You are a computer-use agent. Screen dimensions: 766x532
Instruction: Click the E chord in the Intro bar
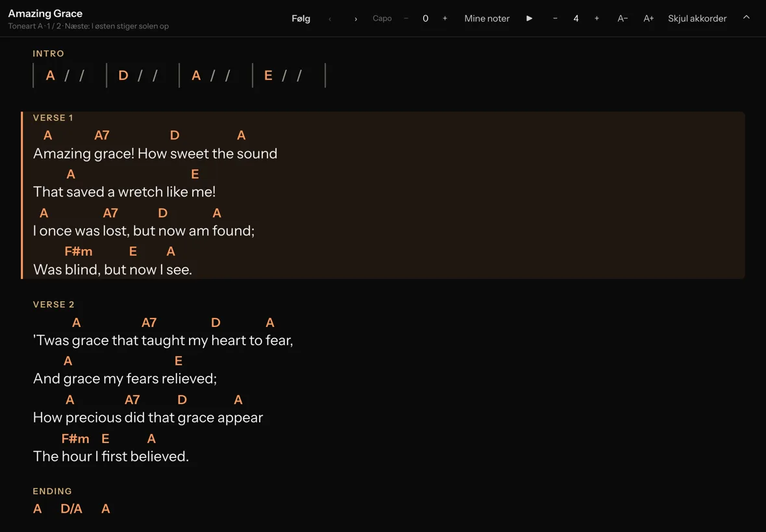(x=268, y=76)
